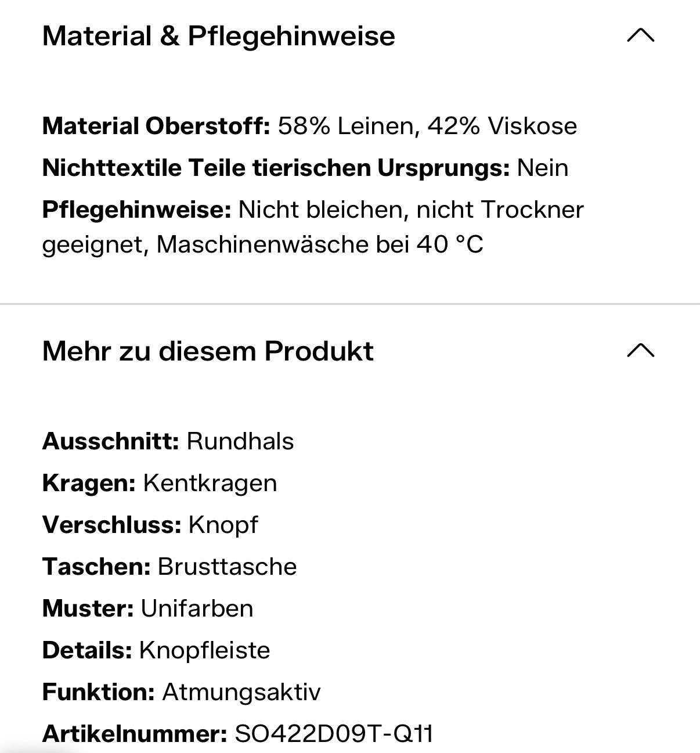Image resolution: width=700 pixels, height=753 pixels.
Task: Click the Artikelnummer label
Action: tap(135, 734)
